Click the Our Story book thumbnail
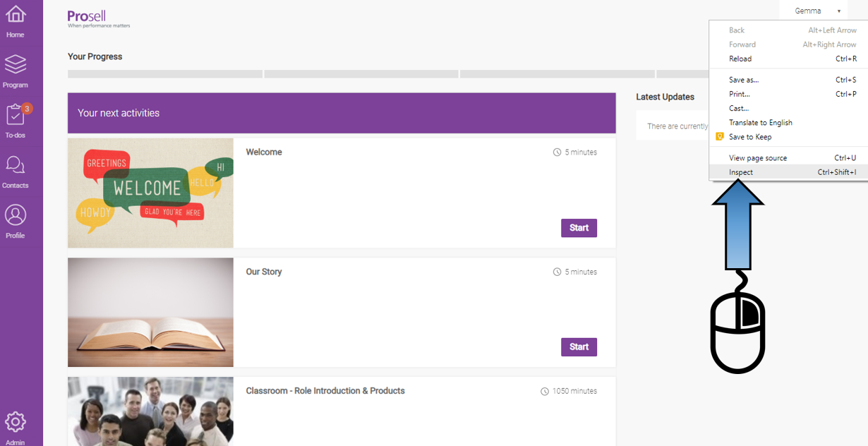868x446 pixels. (150, 312)
